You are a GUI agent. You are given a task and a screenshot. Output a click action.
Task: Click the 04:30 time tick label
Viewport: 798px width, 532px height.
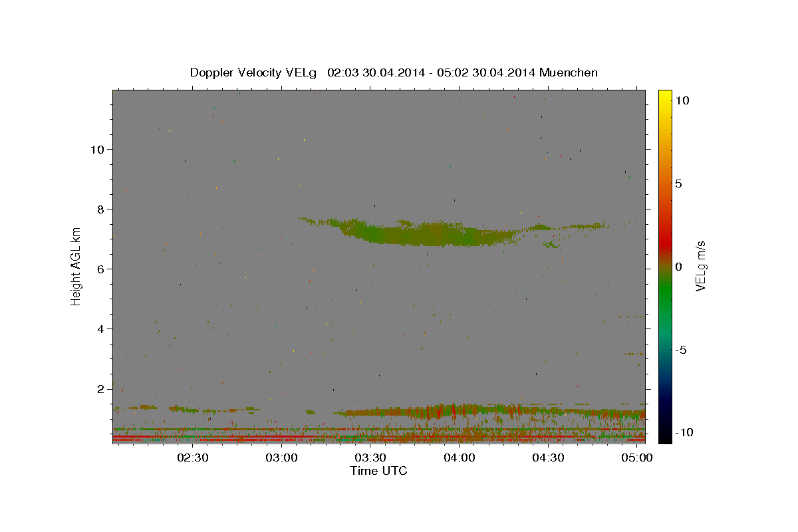tap(548, 458)
